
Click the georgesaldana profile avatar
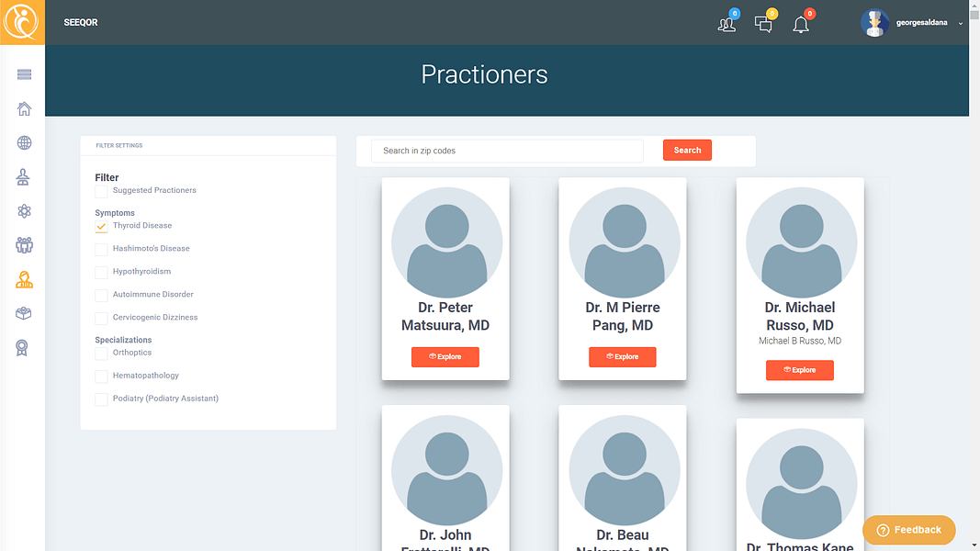point(874,22)
